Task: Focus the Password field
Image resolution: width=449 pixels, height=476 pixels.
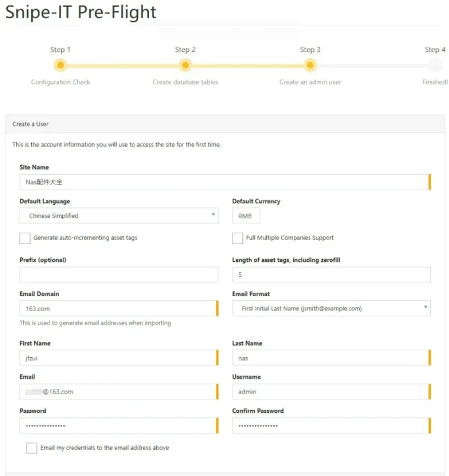Action: 118,426
